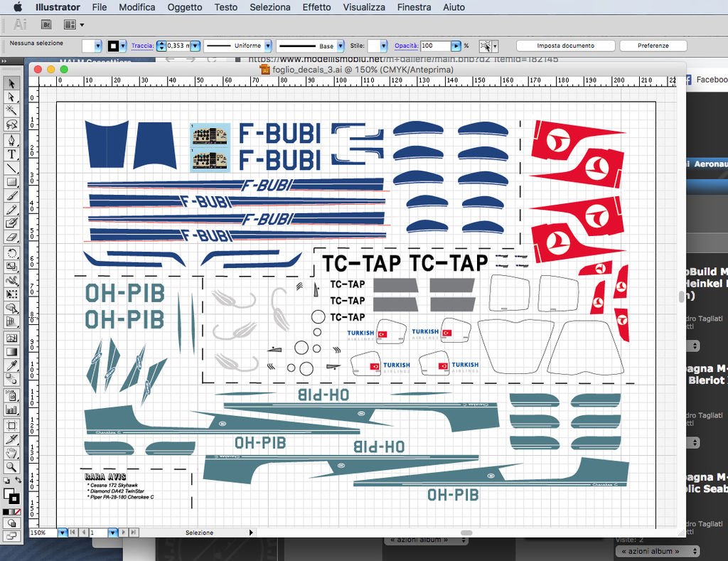Select the Pencil tool
The height and width of the screenshot is (561, 728).
pos(11,210)
